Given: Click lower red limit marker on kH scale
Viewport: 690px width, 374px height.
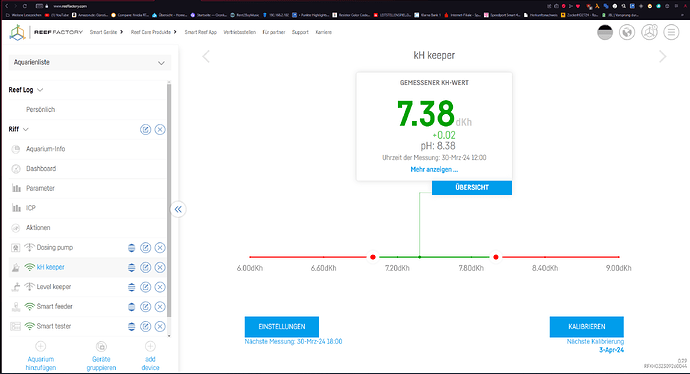Looking at the screenshot, I should tap(373, 257).
